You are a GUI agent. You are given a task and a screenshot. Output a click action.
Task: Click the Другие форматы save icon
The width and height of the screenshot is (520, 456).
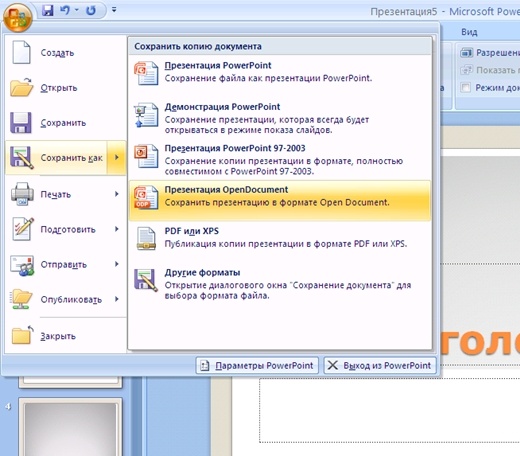coord(146,280)
